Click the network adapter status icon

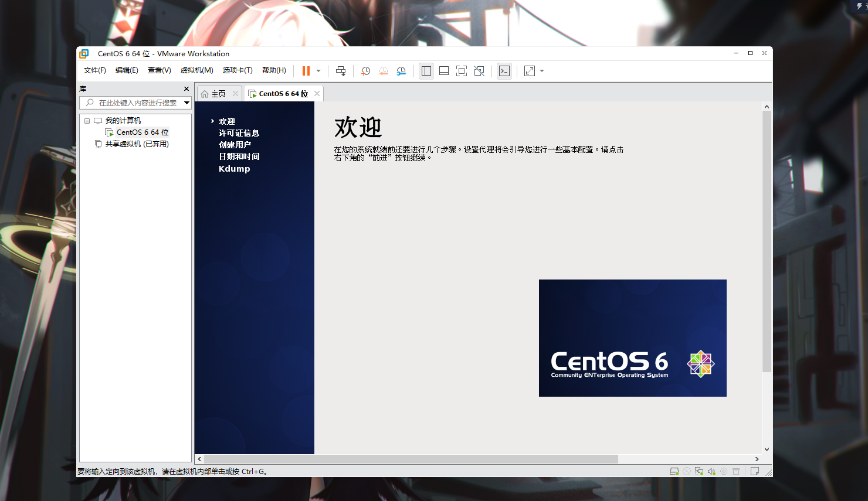(x=699, y=471)
